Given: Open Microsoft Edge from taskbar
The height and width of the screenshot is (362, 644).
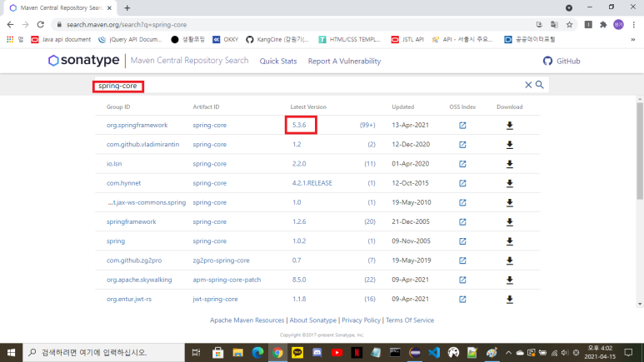Looking at the screenshot, I should 257,353.
